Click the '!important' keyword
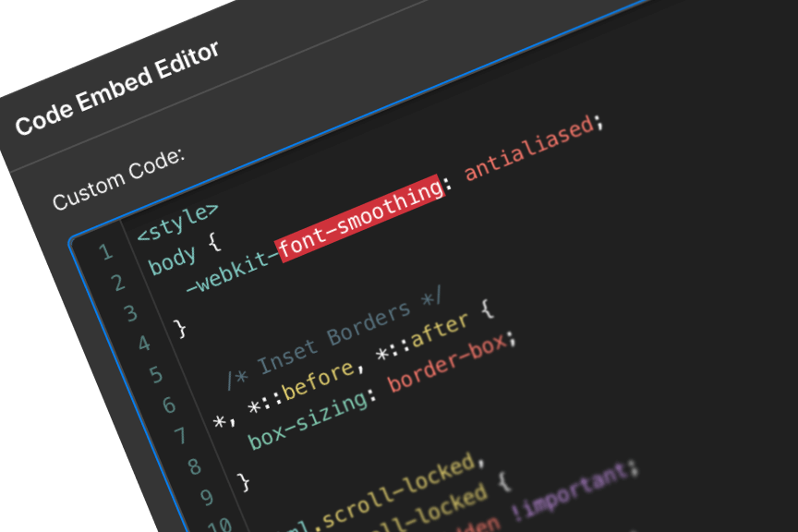This screenshot has width=798, height=532. 570,490
